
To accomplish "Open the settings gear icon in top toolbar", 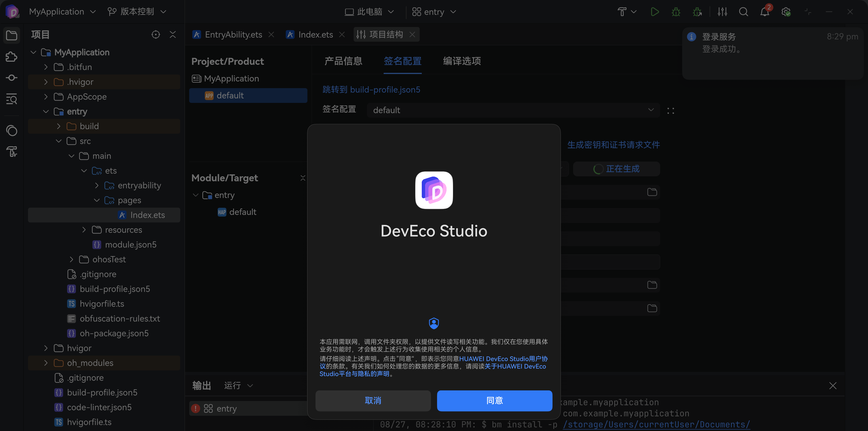I will tap(786, 12).
